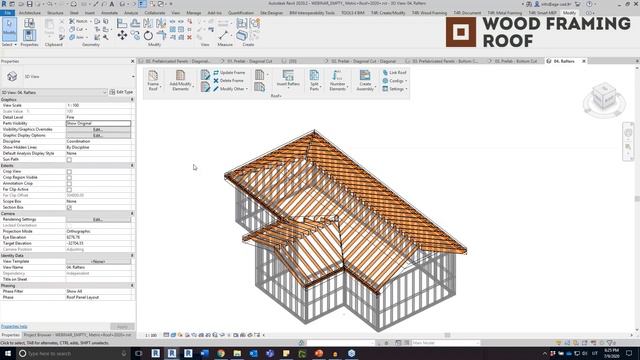The width and height of the screenshot is (640, 360).
Task: Click the Delete Frame X icon
Action: (x=216, y=80)
